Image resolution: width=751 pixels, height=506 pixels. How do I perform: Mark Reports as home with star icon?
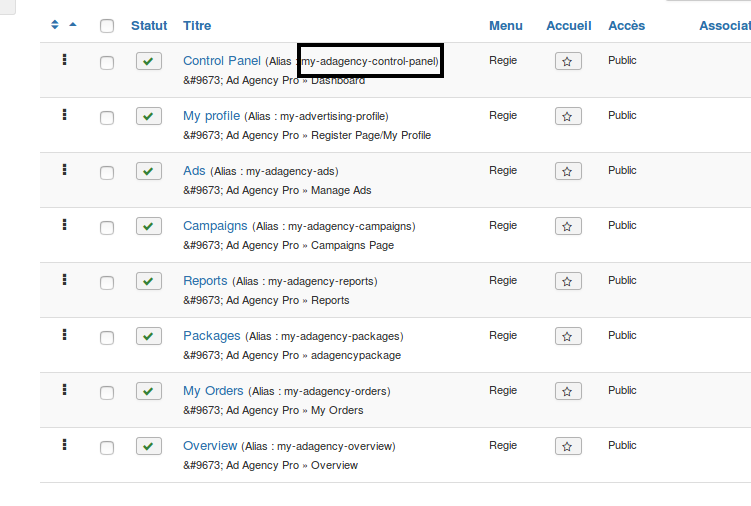[568, 281]
